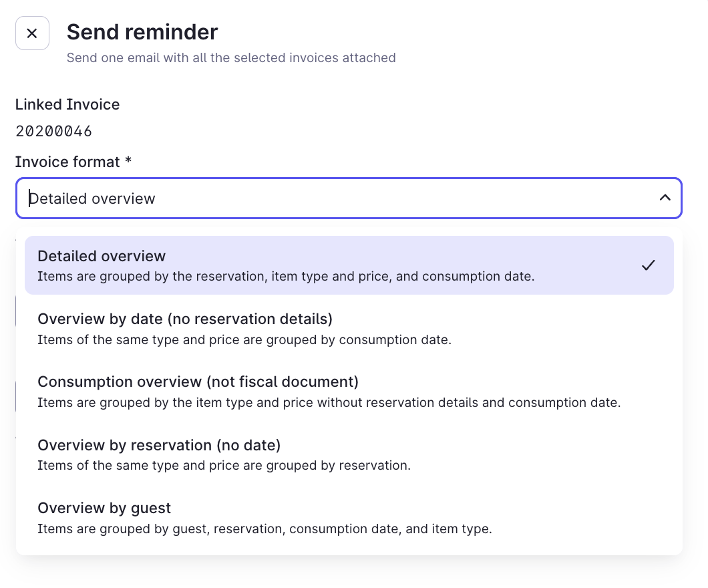Click the Linked Invoice label

tap(67, 104)
